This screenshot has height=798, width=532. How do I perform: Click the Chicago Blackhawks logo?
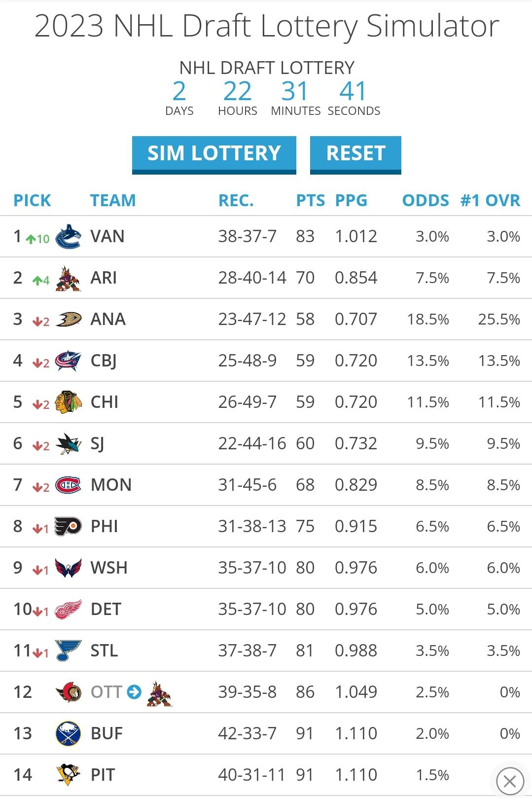click(x=68, y=402)
